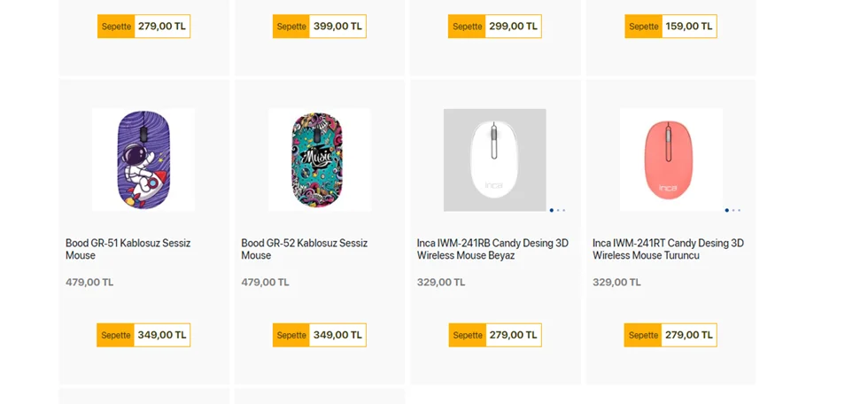The width and height of the screenshot is (868, 404).
Task: Select last carousel dot on Inca Beyaz image
Action: 563,210
